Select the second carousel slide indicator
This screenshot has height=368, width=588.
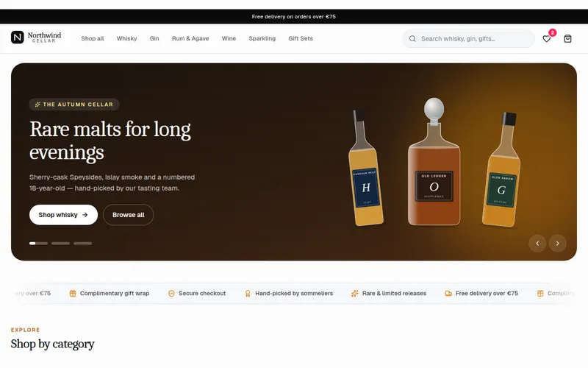point(60,244)
